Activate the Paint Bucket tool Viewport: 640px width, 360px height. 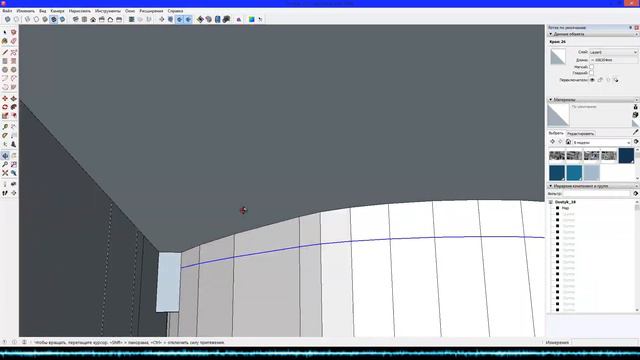pyautogui.click(x=5, y=41)
